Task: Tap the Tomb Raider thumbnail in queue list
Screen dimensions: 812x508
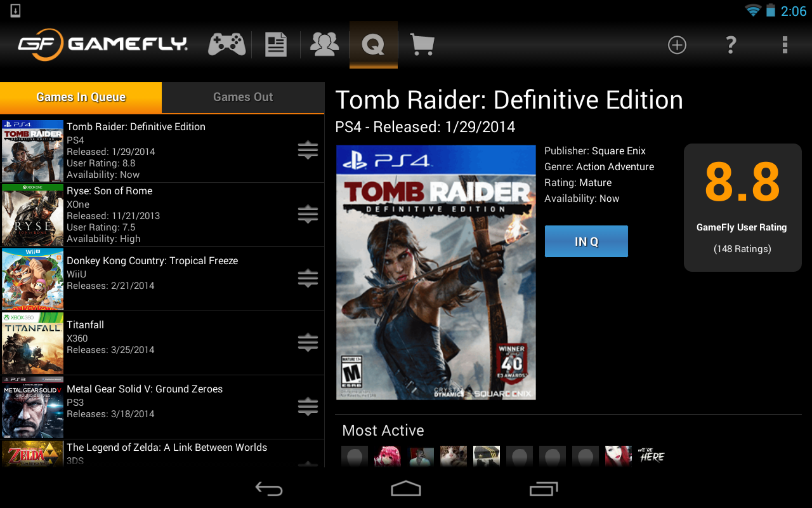Action: (x=33, y=150)
